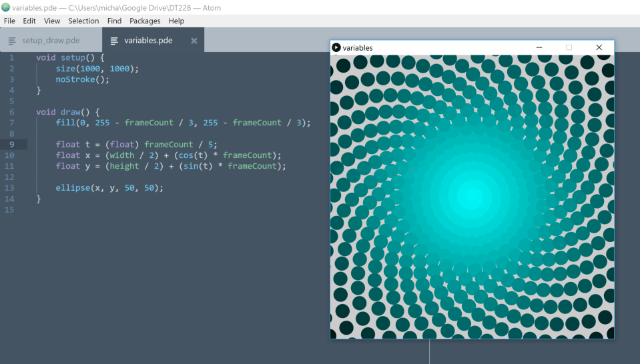The image size is (640, 364).
Task: Minimize the variables sketch window
Action: (539, 47)
